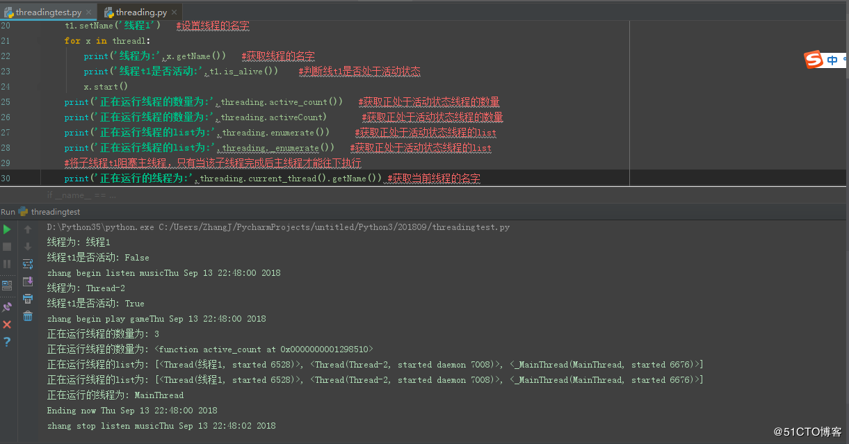This screenshot has height=444, width=849.
Task: Click gutter line number 30
Action: coord(5,178)
